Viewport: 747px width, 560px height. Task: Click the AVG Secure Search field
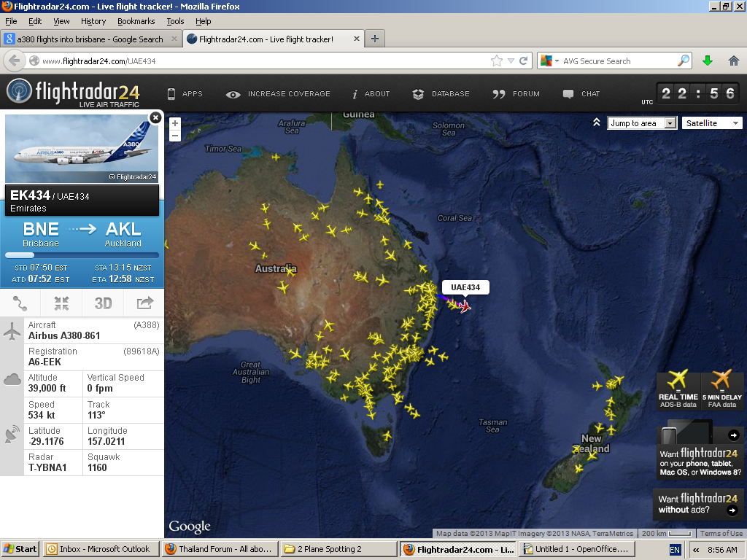pos(616,61)
